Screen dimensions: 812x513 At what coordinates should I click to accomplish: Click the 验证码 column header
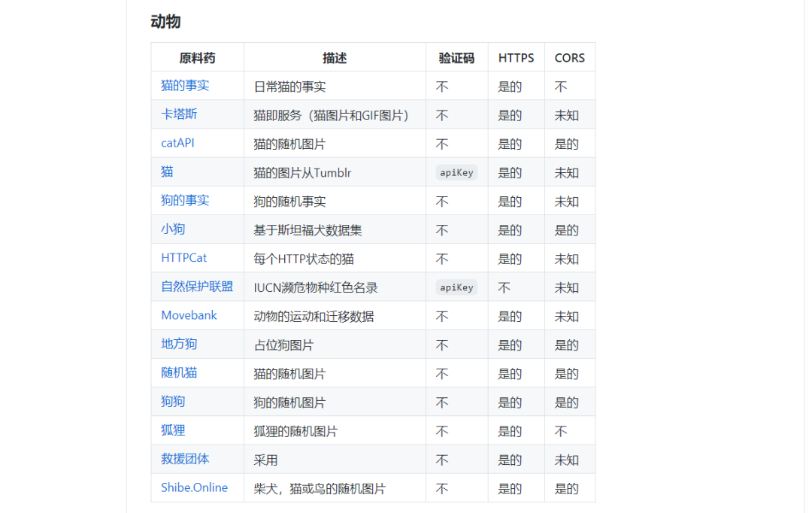[x=457, y=58]
